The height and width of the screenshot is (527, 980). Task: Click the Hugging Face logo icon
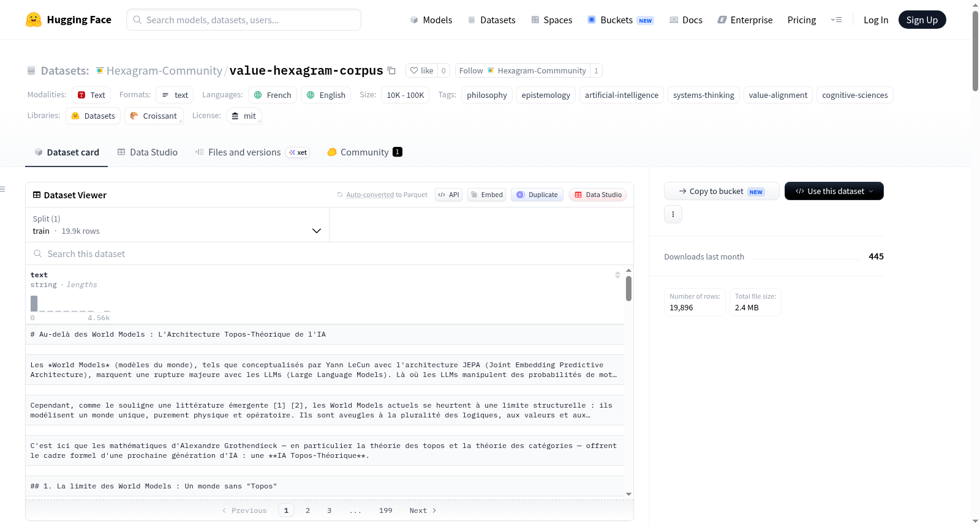(34, 20)
